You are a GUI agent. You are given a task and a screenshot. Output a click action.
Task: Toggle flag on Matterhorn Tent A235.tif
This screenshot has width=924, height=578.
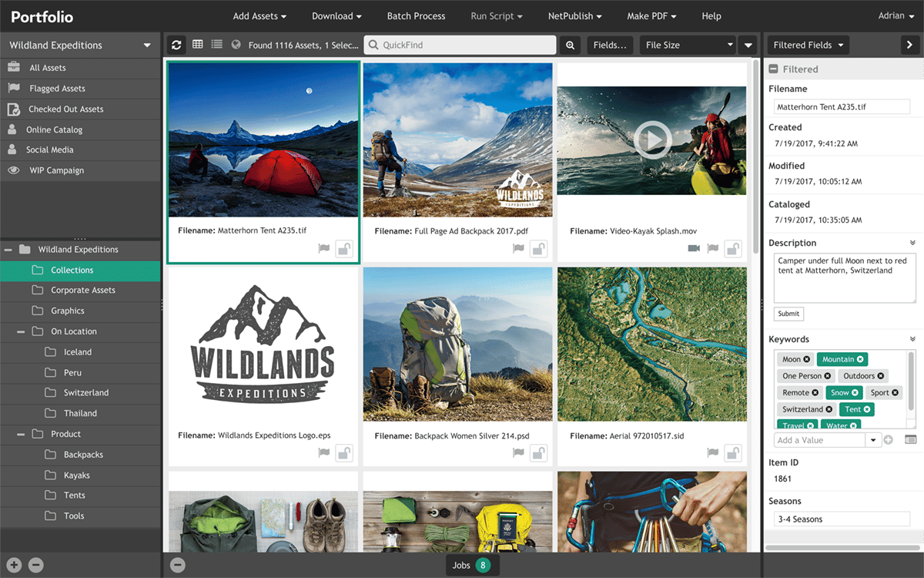324,249
